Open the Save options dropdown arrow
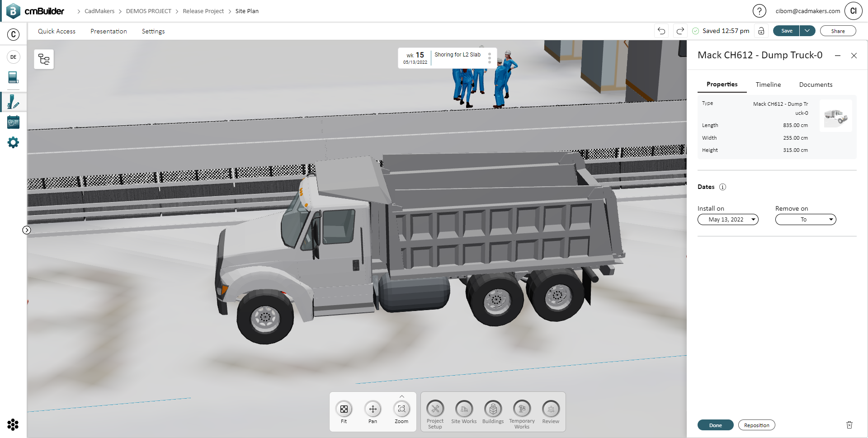Screen dimensions: 868x438 point(807,31)
